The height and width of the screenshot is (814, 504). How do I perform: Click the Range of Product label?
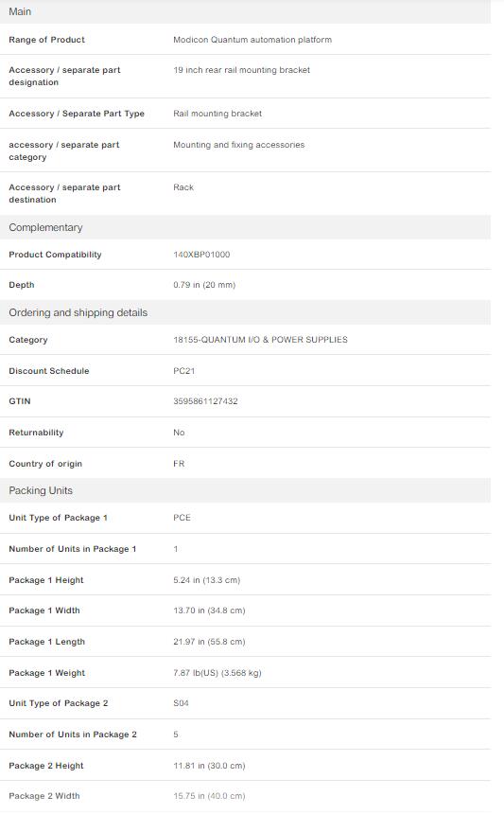46,40
